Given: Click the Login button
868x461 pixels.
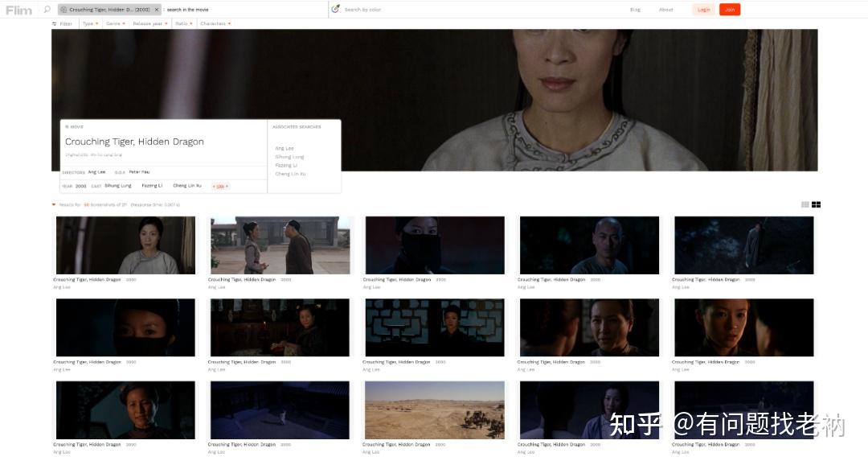Looking at the screenshot, I should point(703,10).
